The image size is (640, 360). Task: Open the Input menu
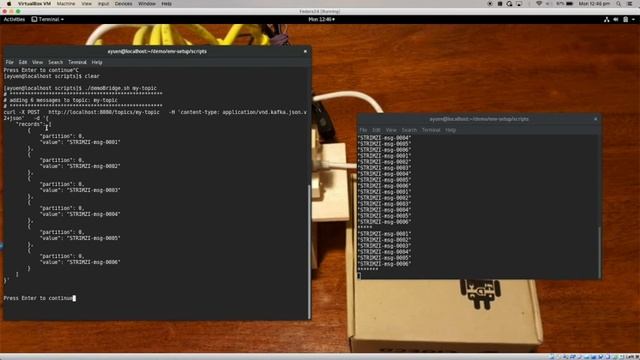(x=103, y=4)
